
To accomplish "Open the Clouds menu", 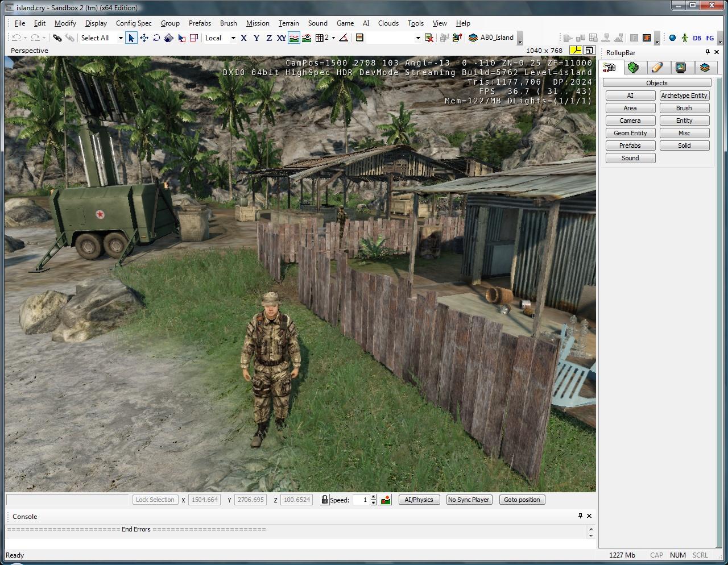I will [388, 23].
